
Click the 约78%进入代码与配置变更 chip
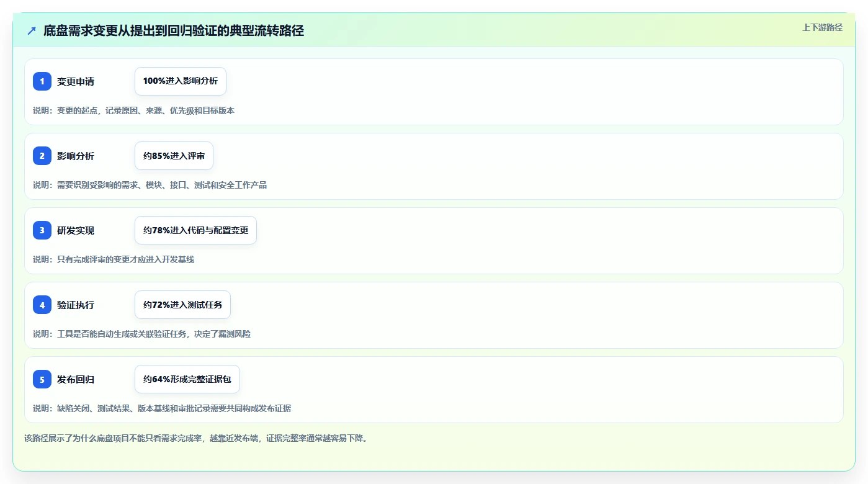[195, 230]
